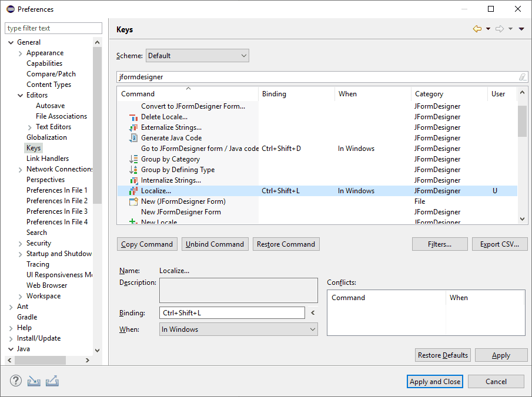The height and width of the screenshot is (397, 532).
Task: Collapse the General tree node
Action: pyautogui.click(x=11, y=42)
